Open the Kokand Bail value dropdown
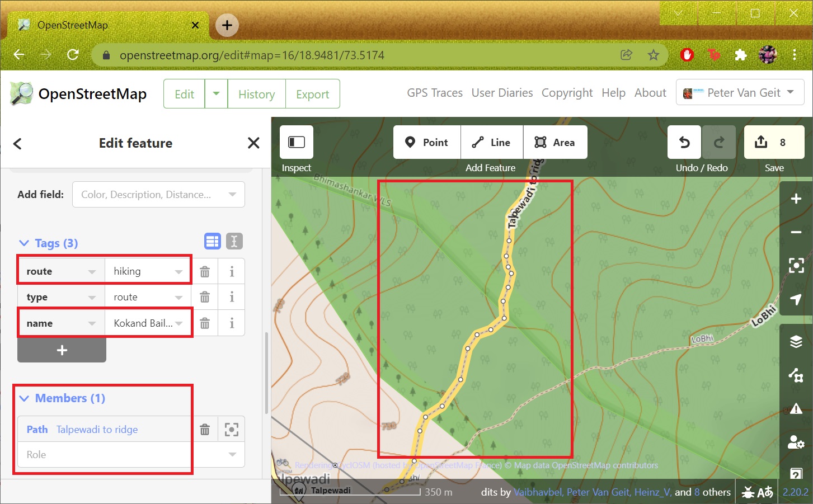 [x=178, y=323]
